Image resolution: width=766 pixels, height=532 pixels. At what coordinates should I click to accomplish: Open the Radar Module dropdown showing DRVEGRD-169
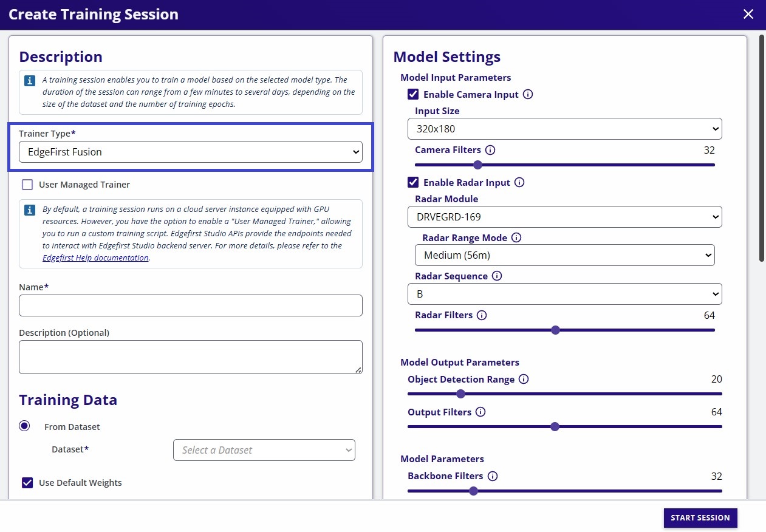tap(564, 217)
